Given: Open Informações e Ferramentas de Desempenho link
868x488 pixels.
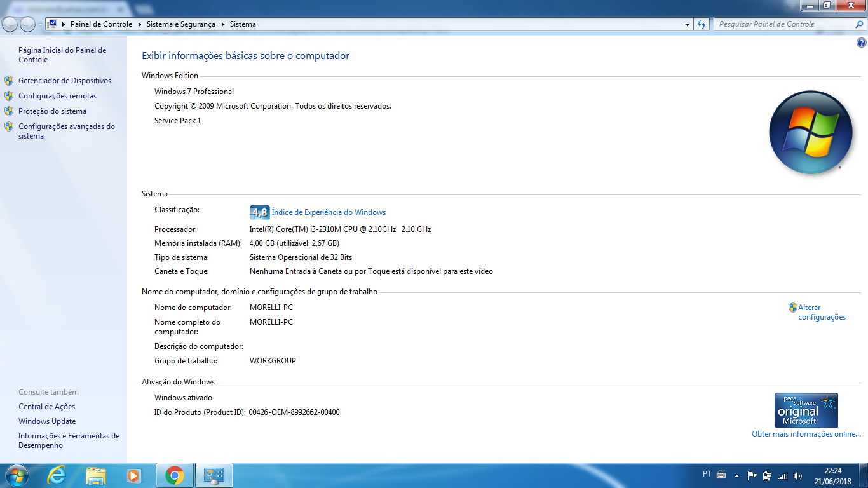Looking at the screenshot, I should [x=69, y=440].
